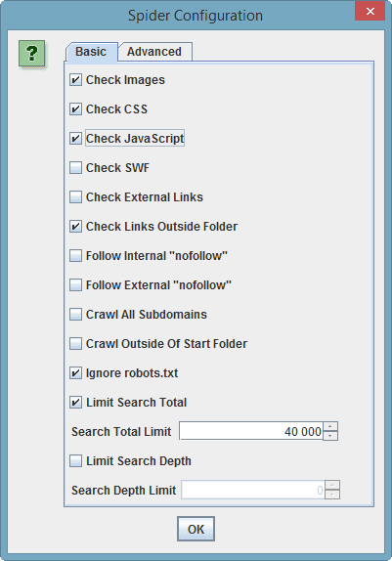Open help via green question mark icon
The height and width of the screenshot is (561, 392).
[x=32, y=54]
